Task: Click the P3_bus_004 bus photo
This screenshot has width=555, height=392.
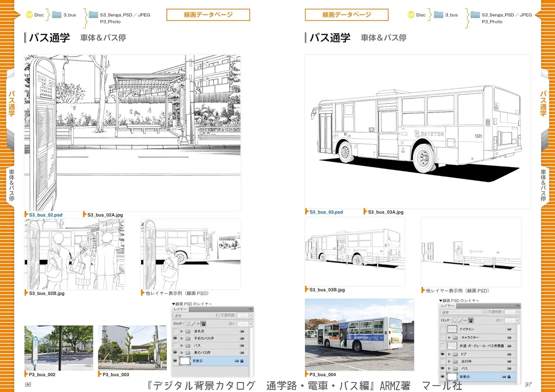Action: click(359, 335)
